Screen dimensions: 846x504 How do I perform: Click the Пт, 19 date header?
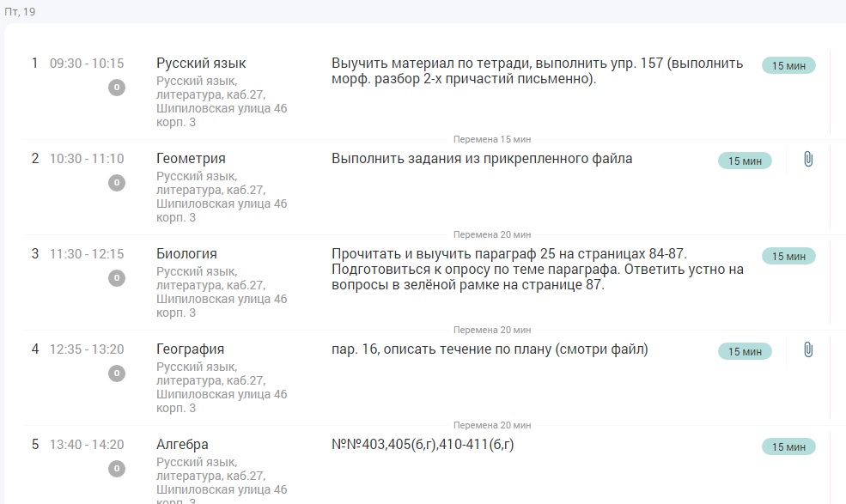tap(21, 11)
